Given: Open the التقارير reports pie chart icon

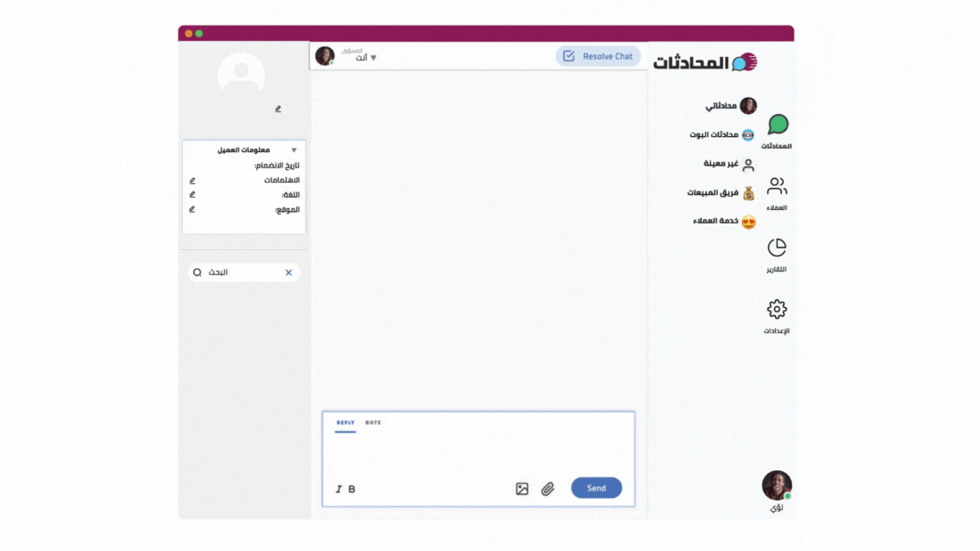Looking at the screenshot, I should pos(777,247).
